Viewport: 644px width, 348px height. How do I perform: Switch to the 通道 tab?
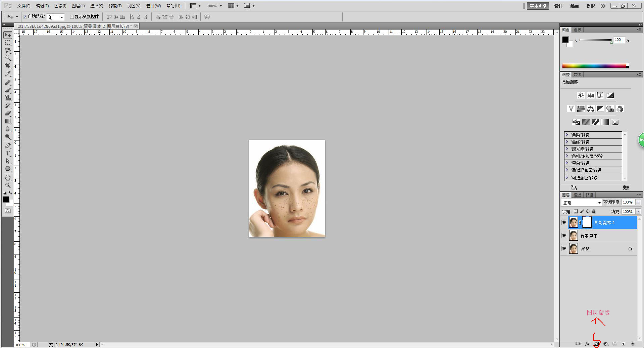pos(577,195)
